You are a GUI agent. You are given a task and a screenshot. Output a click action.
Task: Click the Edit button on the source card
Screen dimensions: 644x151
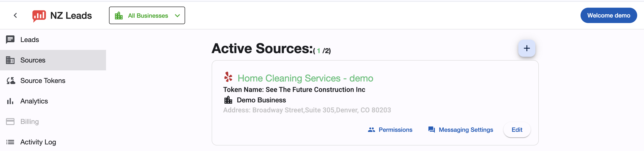(x=517, y=130)
